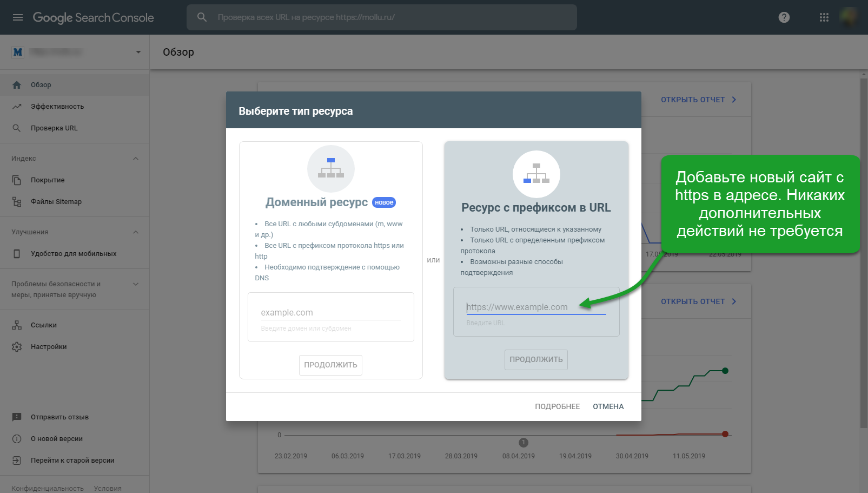
Task: Open the Условия link
Action: (x=108, y=488)
